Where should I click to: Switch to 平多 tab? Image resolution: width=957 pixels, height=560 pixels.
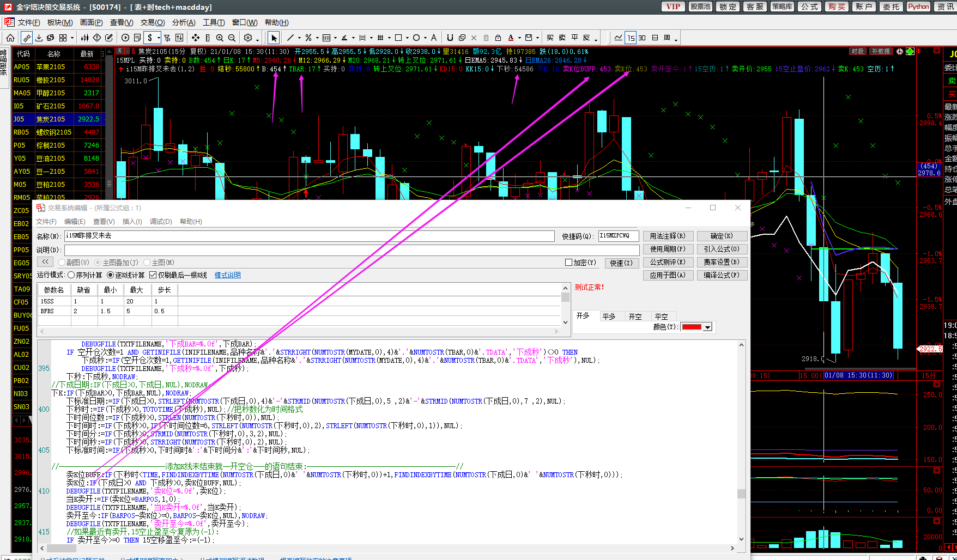coord(609,316)
